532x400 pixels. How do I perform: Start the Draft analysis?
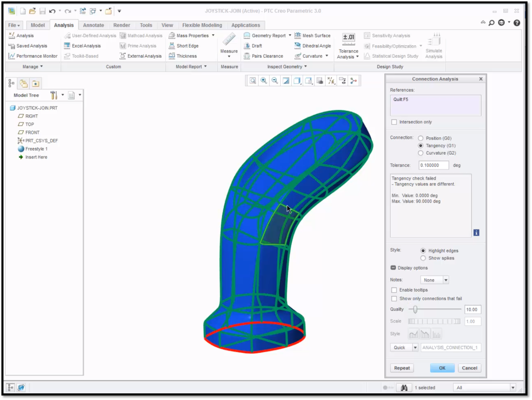[253, 46]
